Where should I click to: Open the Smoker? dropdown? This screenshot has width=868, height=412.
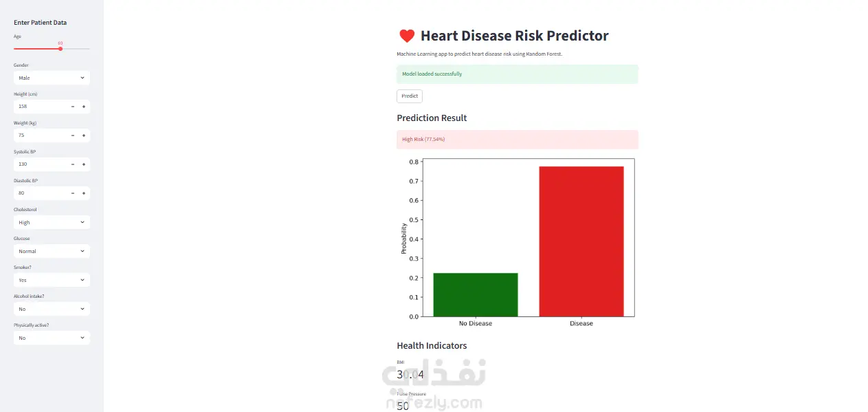[52, 280]
